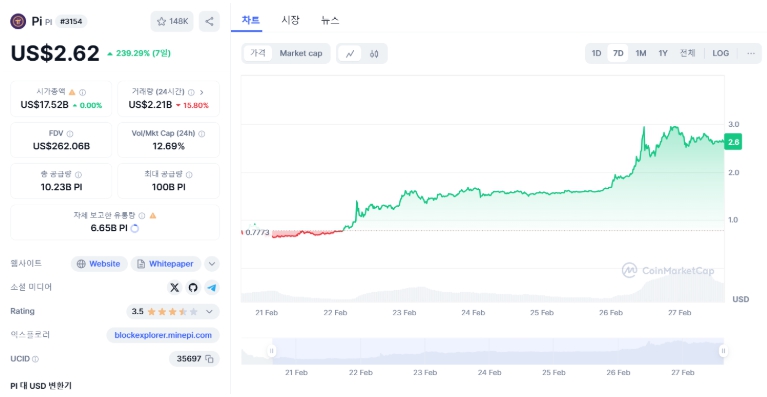767x397 pixels.
Task: Click circulating supply progress circle icon
Action: pyautogui.click(x=135, y=228)
